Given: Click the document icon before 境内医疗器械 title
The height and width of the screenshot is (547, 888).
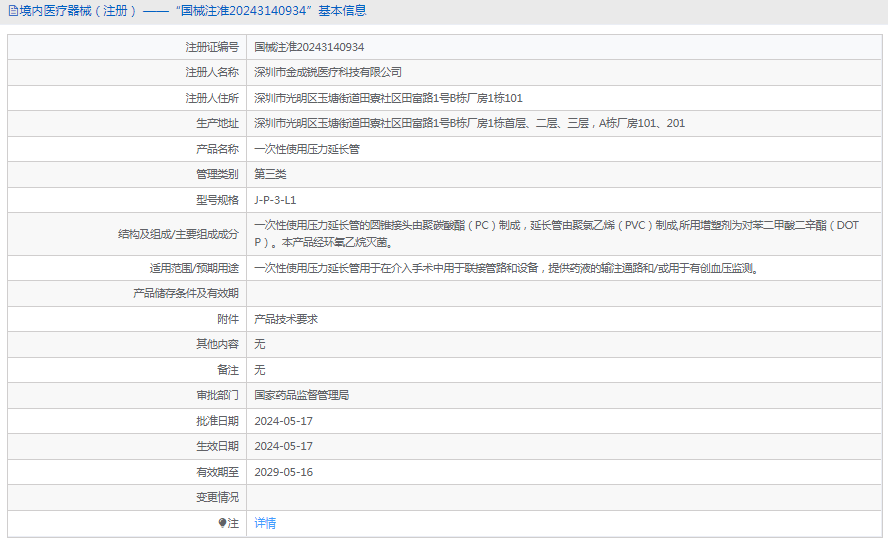Looking at the screenshot, I should [13, 11].
